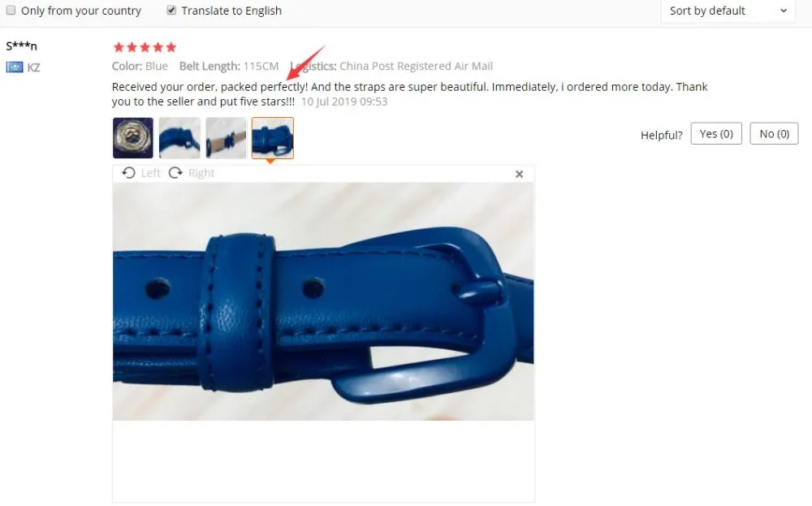Uncheck Translate to English checkbox
The image size is (812, 506).
[171, 11]
